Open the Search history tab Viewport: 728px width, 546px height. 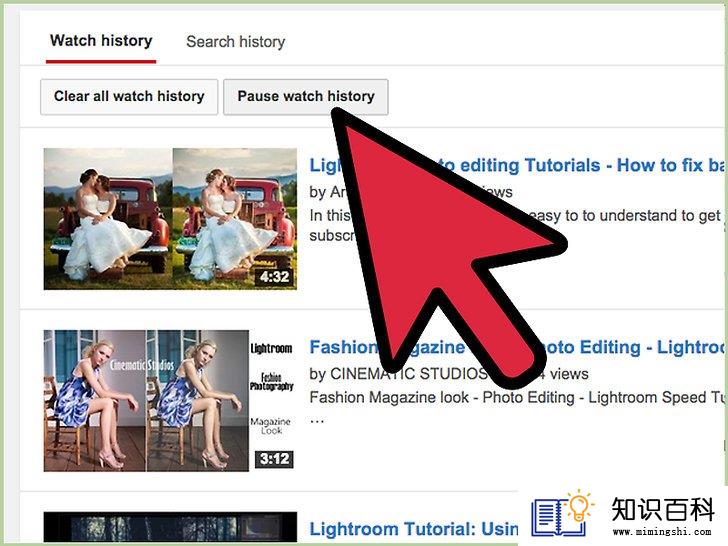[235, 42]
